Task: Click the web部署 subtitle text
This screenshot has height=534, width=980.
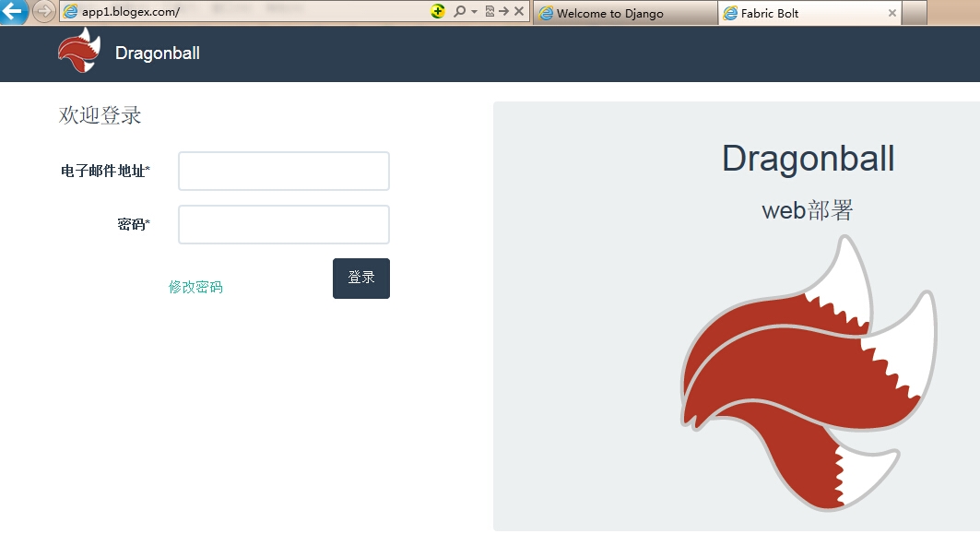Action: click(x=808, y=210)
